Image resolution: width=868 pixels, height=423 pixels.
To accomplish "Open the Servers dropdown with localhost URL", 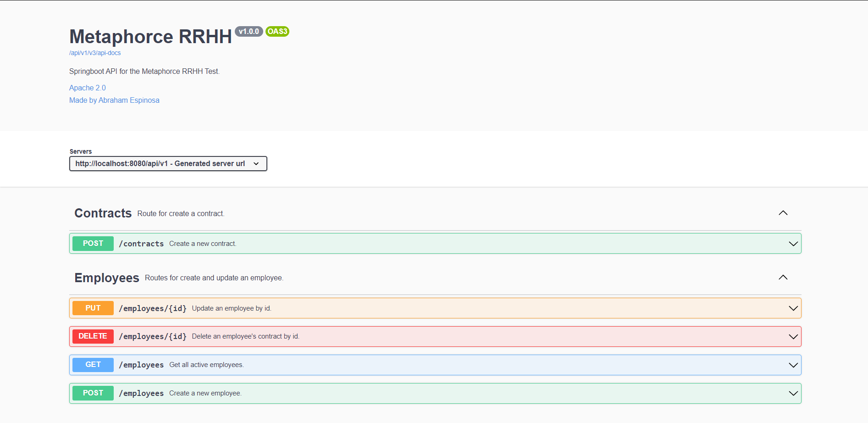I will coord(168,163).
